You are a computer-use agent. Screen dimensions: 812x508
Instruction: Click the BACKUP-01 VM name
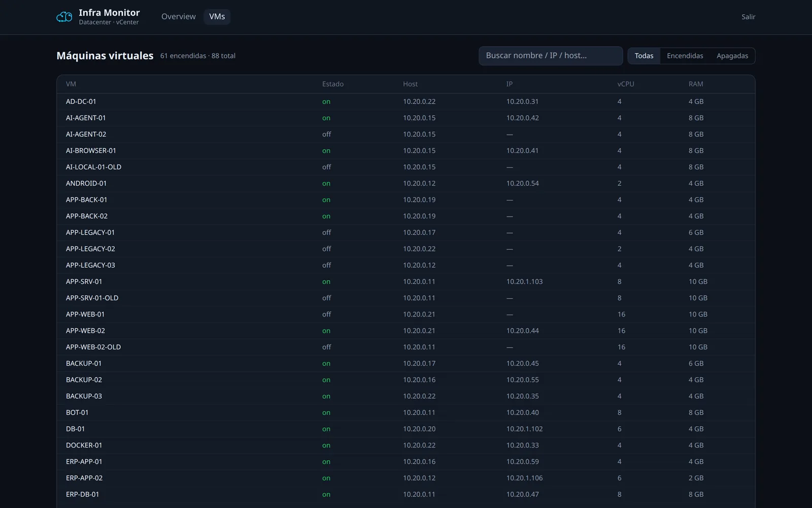point(84,364)
